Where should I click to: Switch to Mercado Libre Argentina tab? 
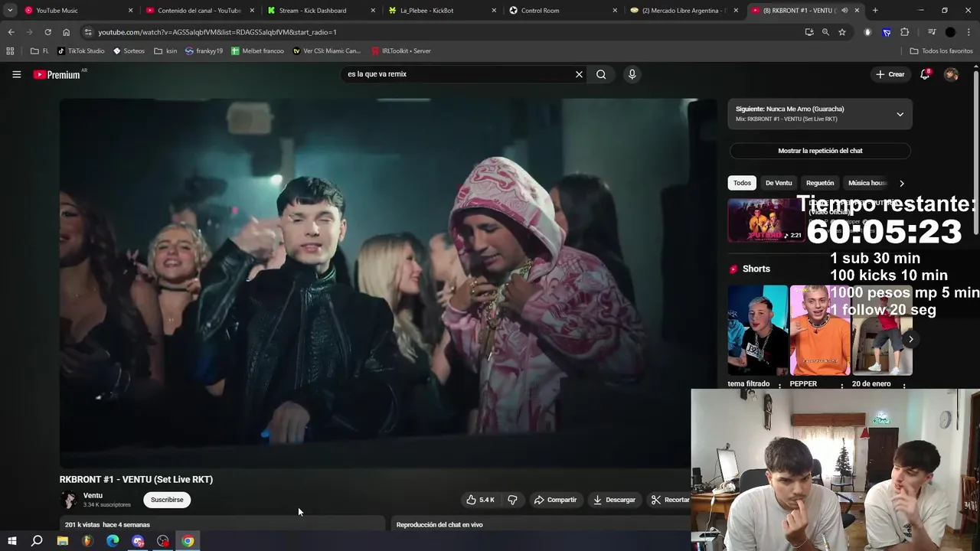coord(684,11)
